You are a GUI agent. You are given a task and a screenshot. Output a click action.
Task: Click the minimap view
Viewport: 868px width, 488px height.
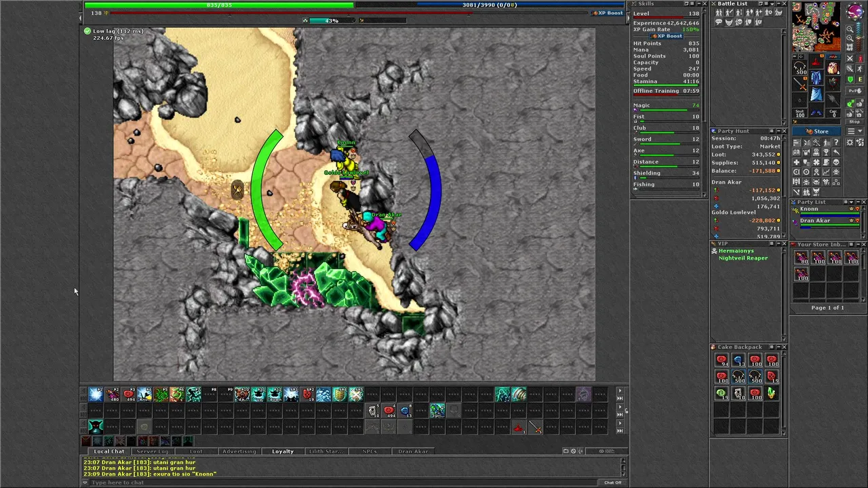point(816,26)
